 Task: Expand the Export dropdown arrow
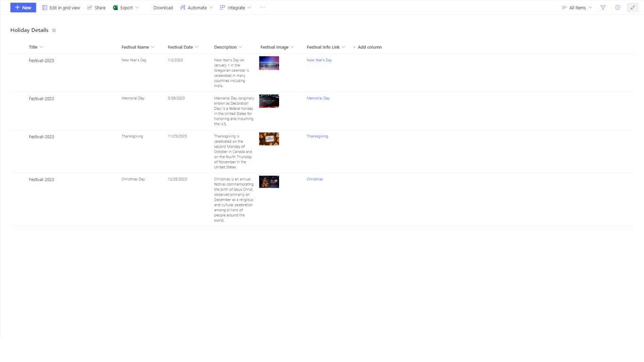click(x=137, y=8)
